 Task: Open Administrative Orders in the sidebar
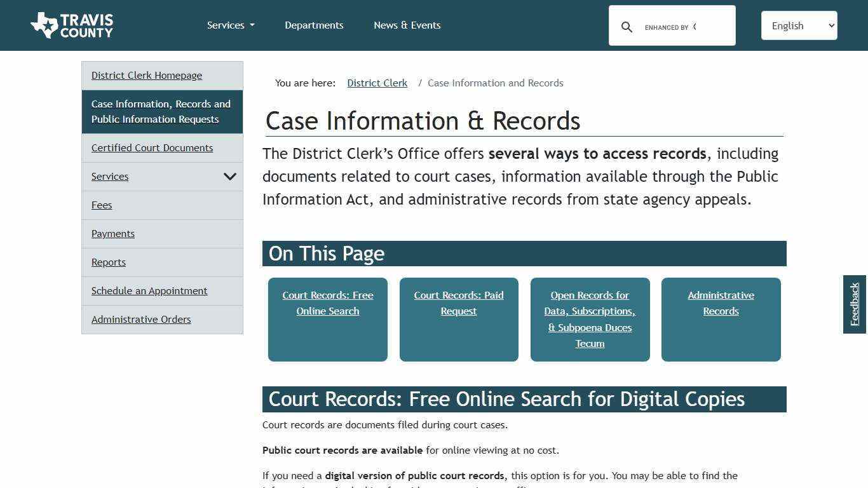141,319
